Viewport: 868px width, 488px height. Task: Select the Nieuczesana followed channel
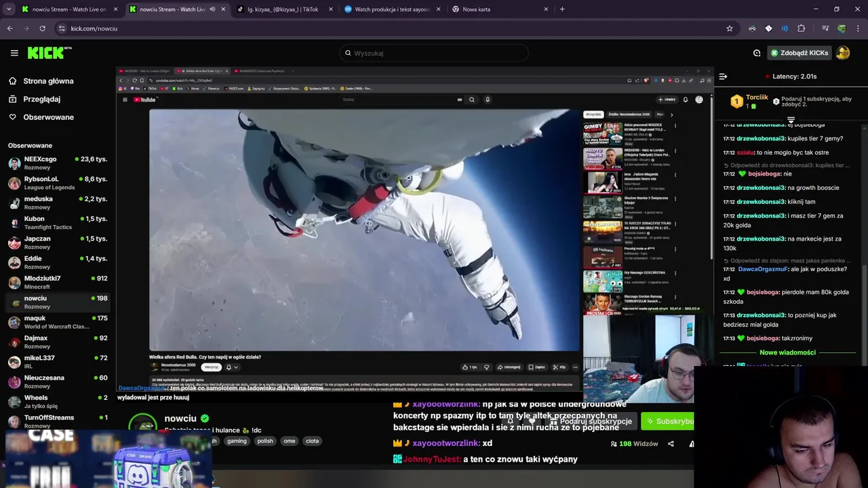click(x=58, y=382)
